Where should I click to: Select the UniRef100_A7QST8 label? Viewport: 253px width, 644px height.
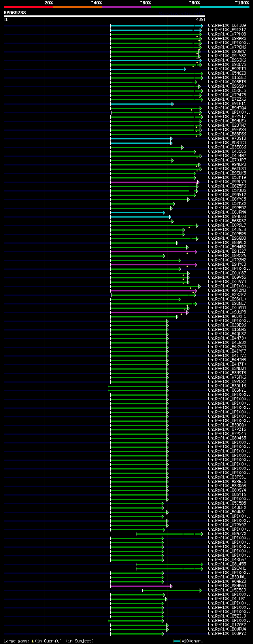pos(227,139)
